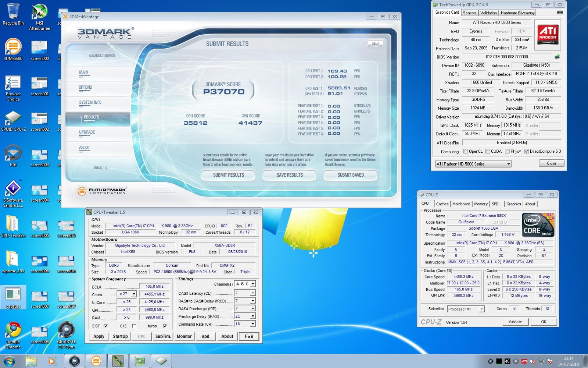Toggle the C1E checkbox in CPU-Tweaker

point(134,326)
